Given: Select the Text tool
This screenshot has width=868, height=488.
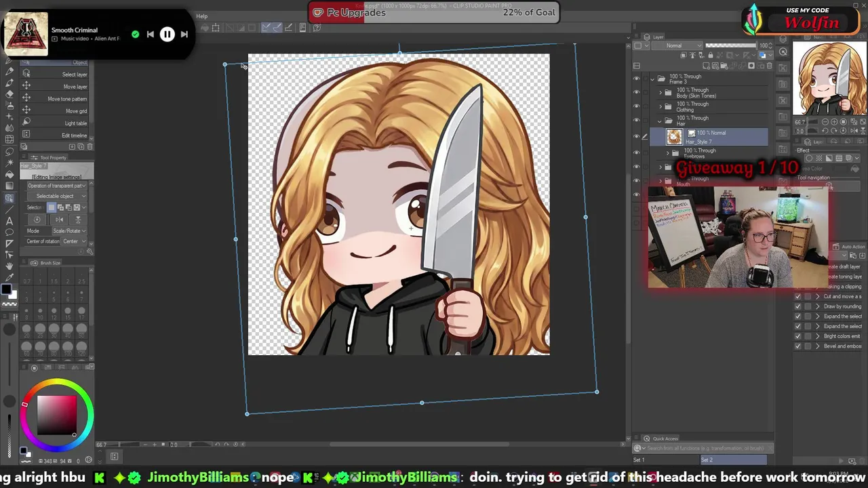Looking at the screenshot, I should click(9, 221).
